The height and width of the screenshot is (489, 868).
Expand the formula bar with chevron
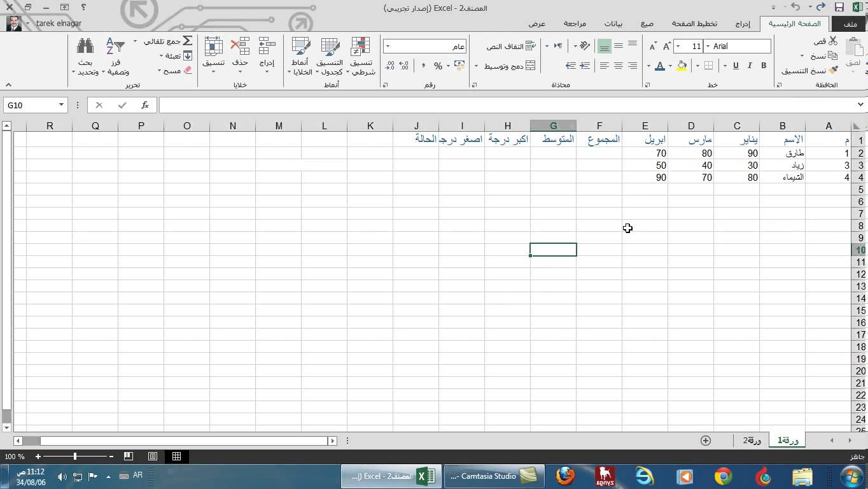tap(860, 104)
